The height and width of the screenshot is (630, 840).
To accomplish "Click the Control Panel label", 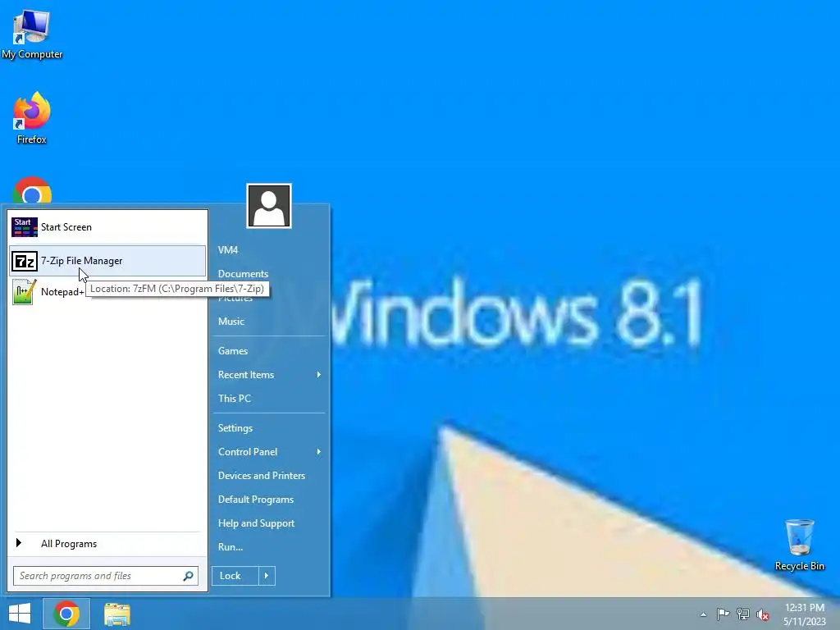I will (x=248, y=452).
